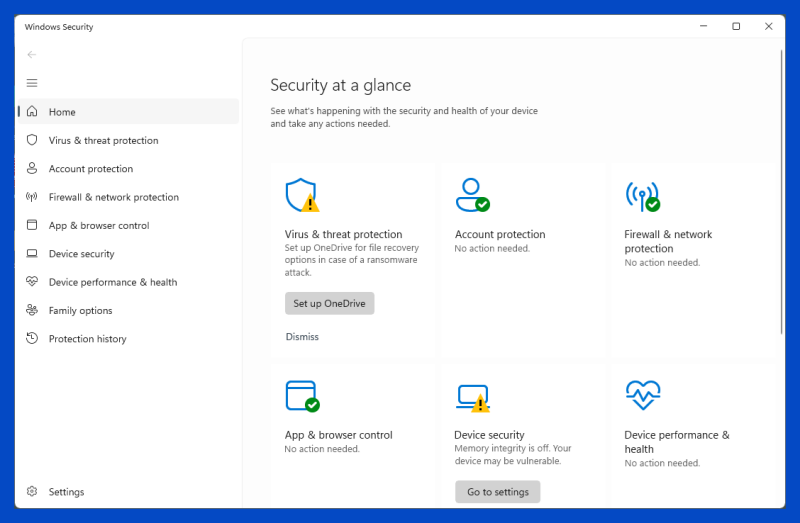Open Firewall & network protection sidebar item

pyautogui.click(x=128, y=197)
